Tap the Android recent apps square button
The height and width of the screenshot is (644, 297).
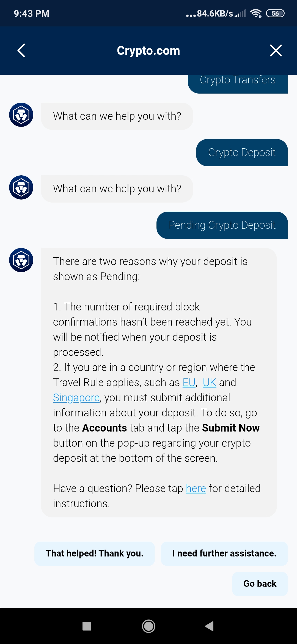pos(87,626)
